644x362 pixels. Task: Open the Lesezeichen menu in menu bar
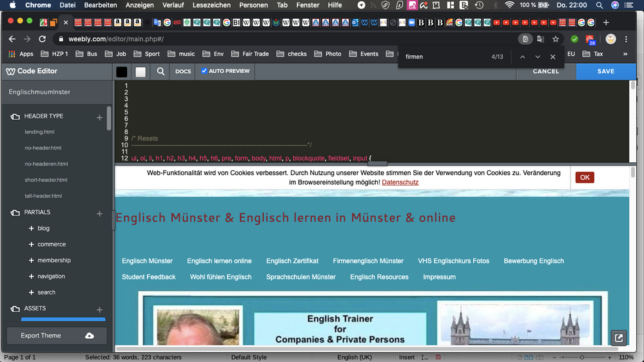click(x=211, y=5)
